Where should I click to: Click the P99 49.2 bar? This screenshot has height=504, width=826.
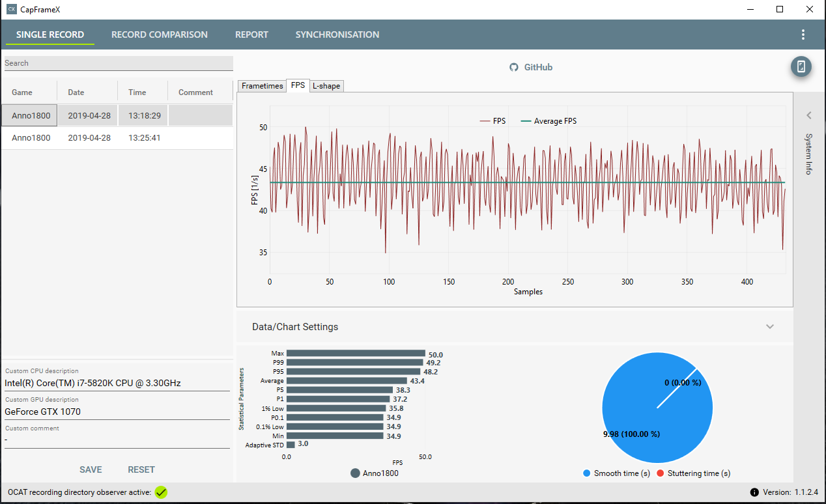(354, 363)
